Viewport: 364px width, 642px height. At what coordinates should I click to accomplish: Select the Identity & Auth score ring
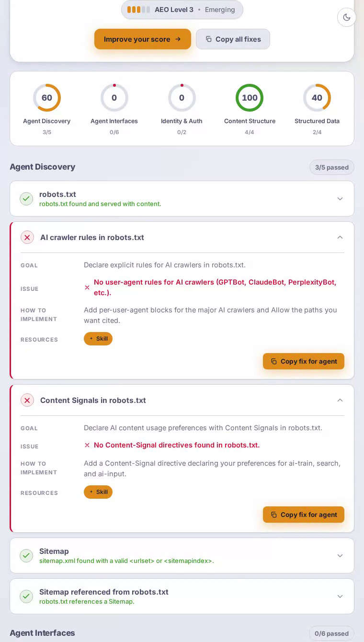(182, 98)
